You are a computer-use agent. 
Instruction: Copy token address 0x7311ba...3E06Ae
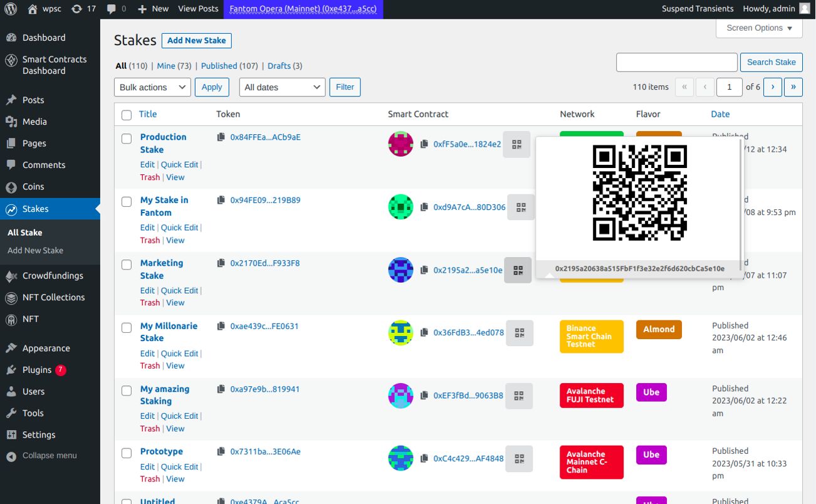tap(221, 451)
